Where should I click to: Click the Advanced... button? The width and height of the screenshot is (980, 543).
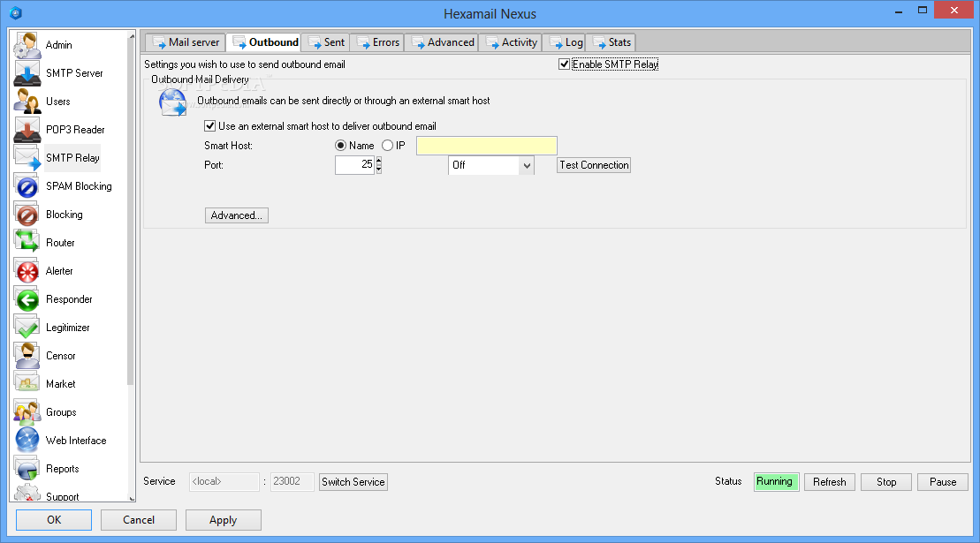[236, 215]
